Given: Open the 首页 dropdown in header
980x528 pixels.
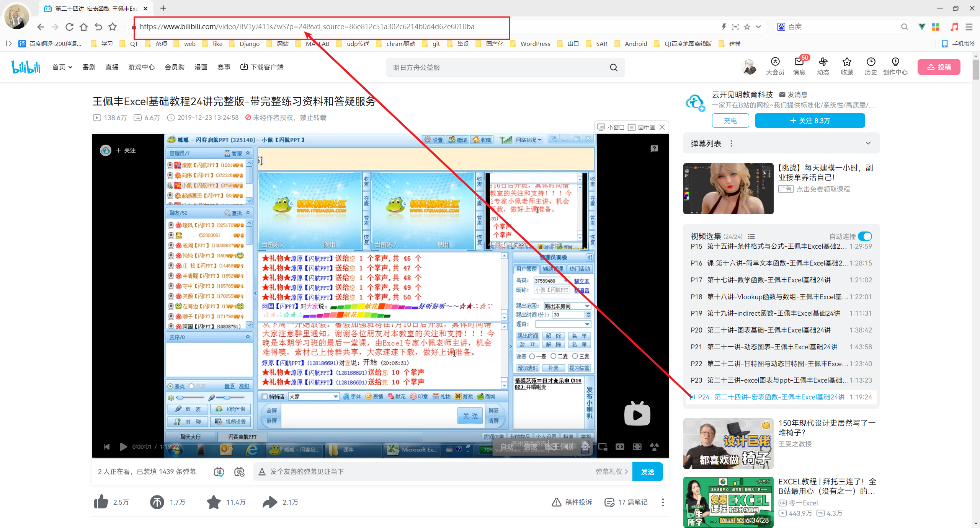Looking at the screenshot, I should tap(62, 67).
